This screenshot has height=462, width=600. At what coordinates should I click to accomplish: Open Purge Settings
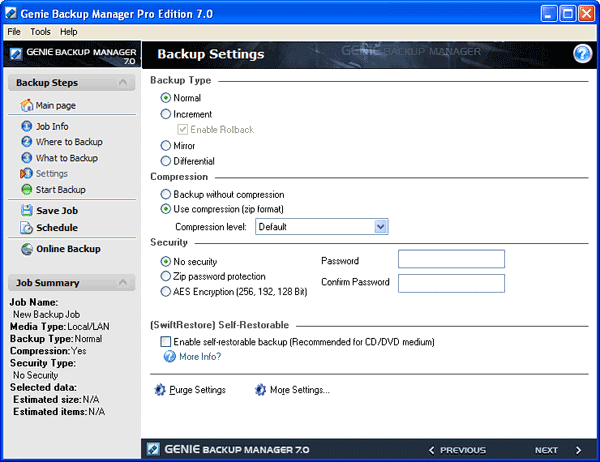[x=197, y=390]
